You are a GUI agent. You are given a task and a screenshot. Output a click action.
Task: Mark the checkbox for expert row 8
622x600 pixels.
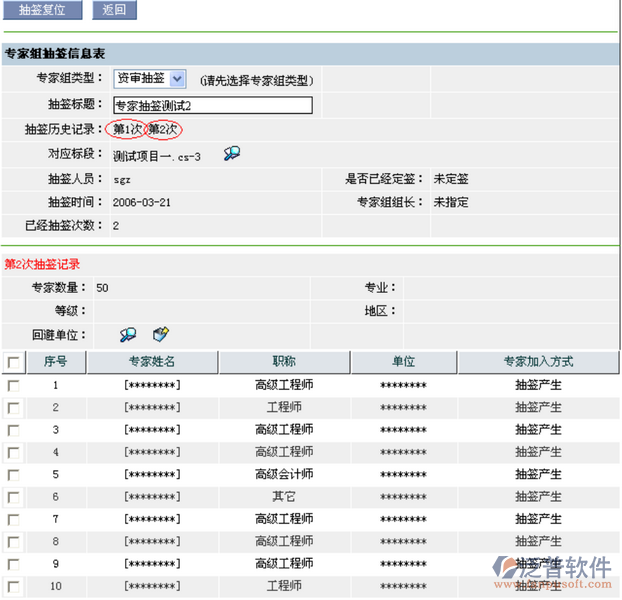[13, 542]
